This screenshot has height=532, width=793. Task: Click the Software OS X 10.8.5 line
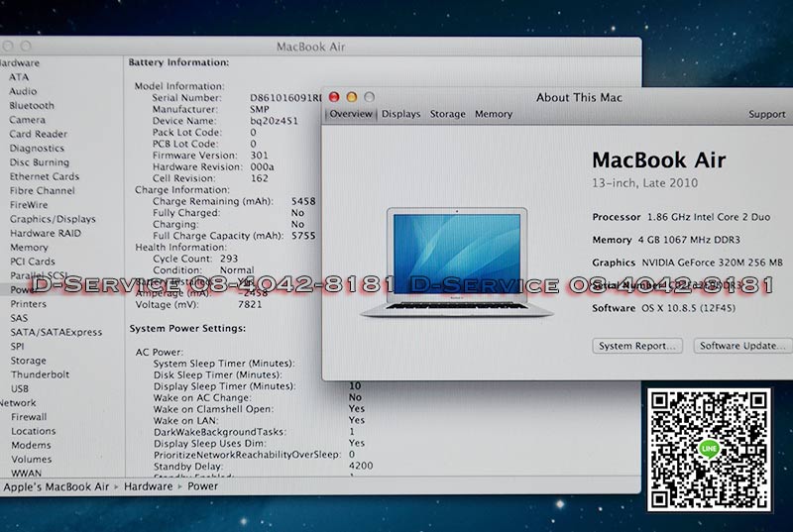click(x=663, y=308)
